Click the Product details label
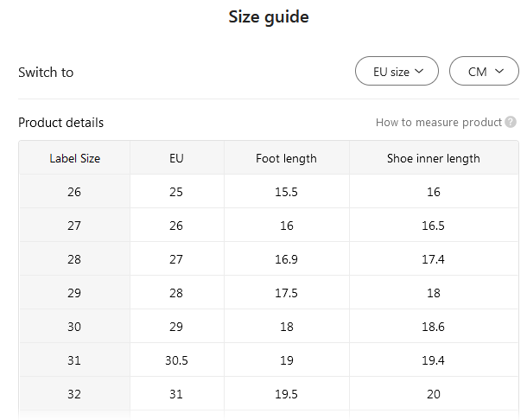The image size is (527, 420). pos(60,122)
